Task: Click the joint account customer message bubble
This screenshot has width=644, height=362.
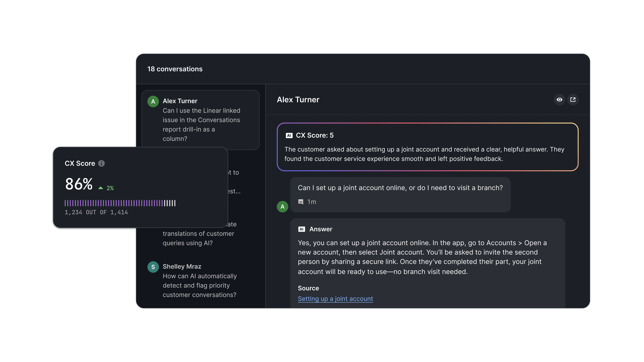Action: [400, 194]
